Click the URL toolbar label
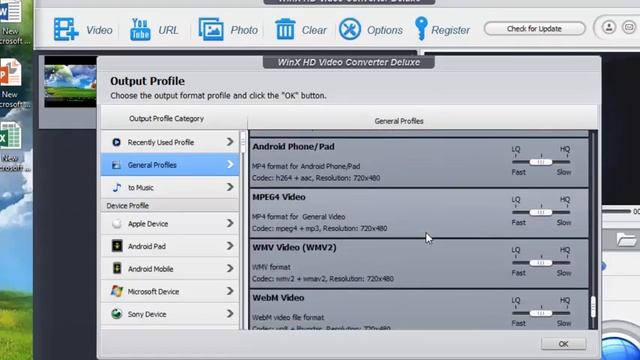Screen dimensions: 640x360 168,30
